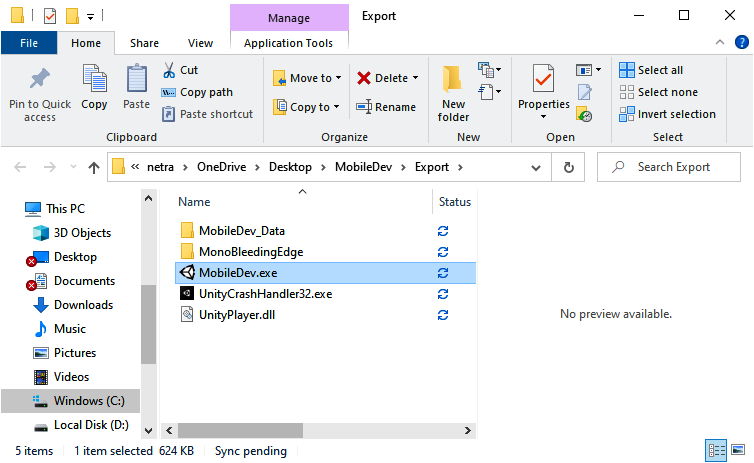
Task: Open Customize Quick Access Toolbar dropdown
Action: [x=90, y=17]
